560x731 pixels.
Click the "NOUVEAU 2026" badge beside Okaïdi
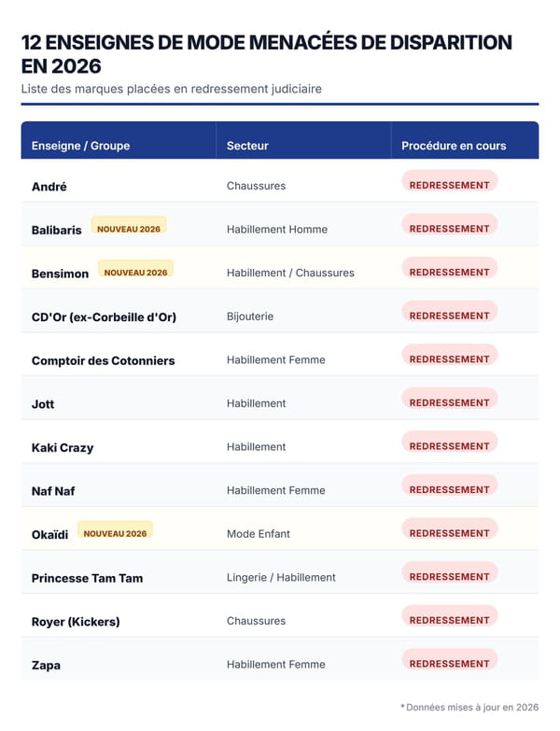click(x=115, y=534)
